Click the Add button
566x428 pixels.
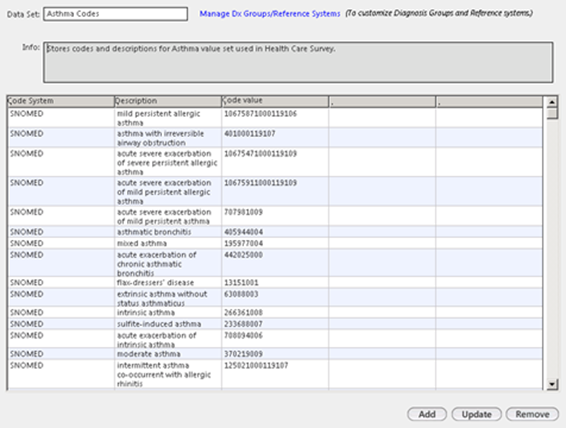(427, 414)
